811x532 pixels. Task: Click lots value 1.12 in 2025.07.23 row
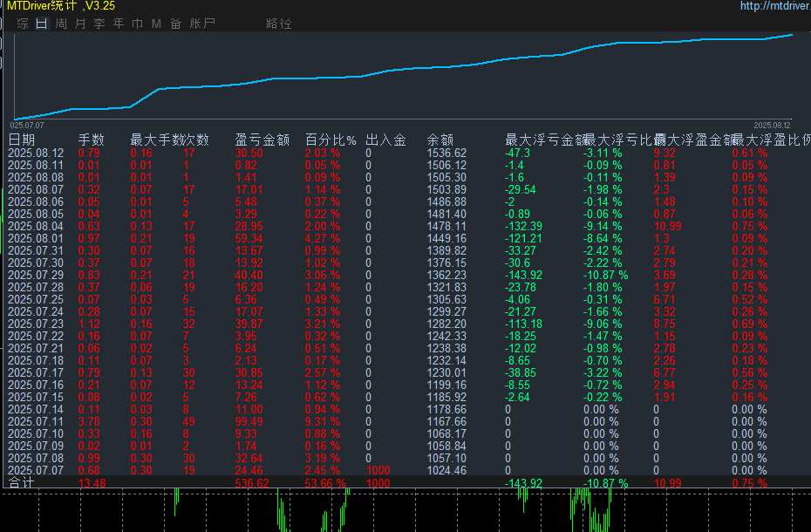[x=89, y=324]
